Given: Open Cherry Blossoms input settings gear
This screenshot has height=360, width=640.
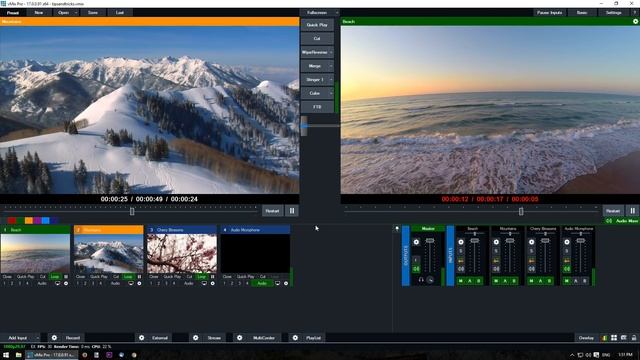Looking at the screenshot, I should pos(212,283).
